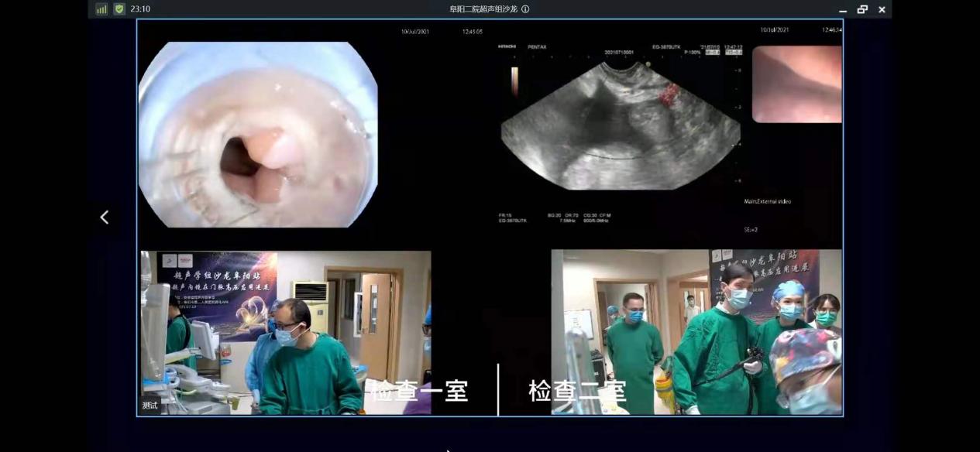Click the 测试 presenter name label
The width and height of the screenshot is (980, 452).
point(150,405)
